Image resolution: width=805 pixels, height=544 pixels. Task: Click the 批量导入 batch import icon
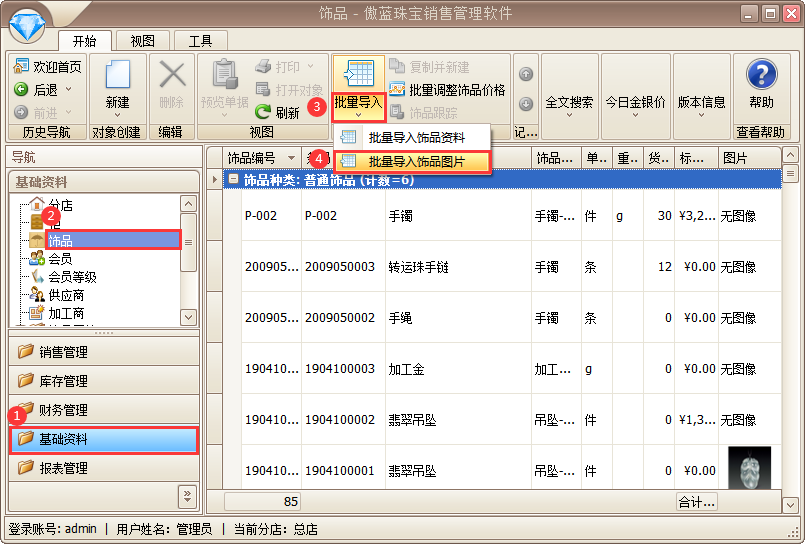coord(359,73)
